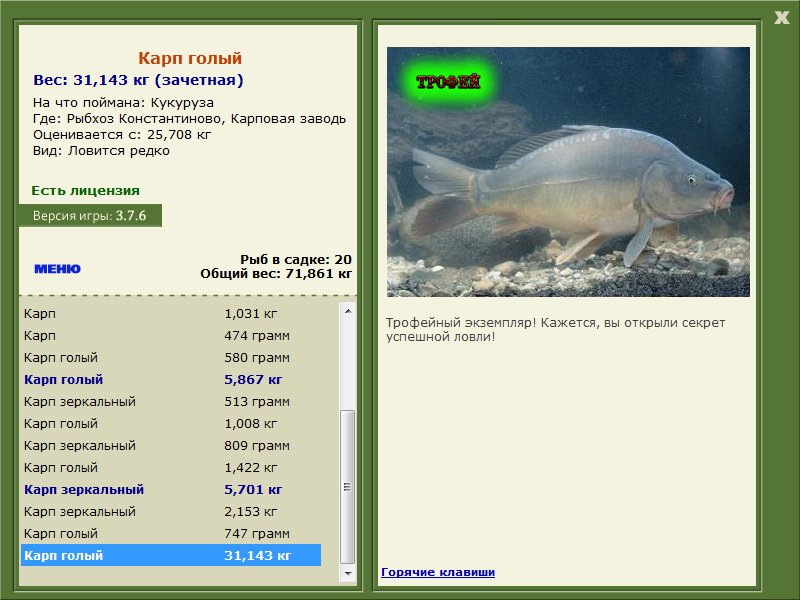This screenshot has height=600, width=800.
Task: Click the Рыб в садке: 20 text
Action: click(x=296, y=259)
